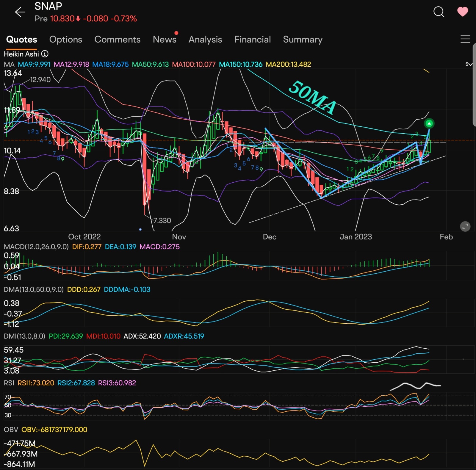Viewport: 476px width, 470px height.
Task: Select the Oct 2022 date axis label
Action: (x=84, y=237)
